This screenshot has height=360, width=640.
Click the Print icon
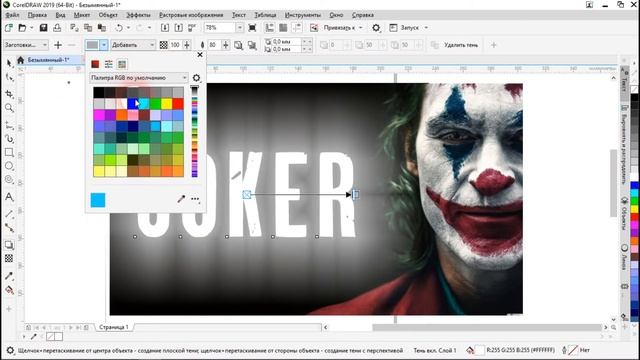click(57, 28)
